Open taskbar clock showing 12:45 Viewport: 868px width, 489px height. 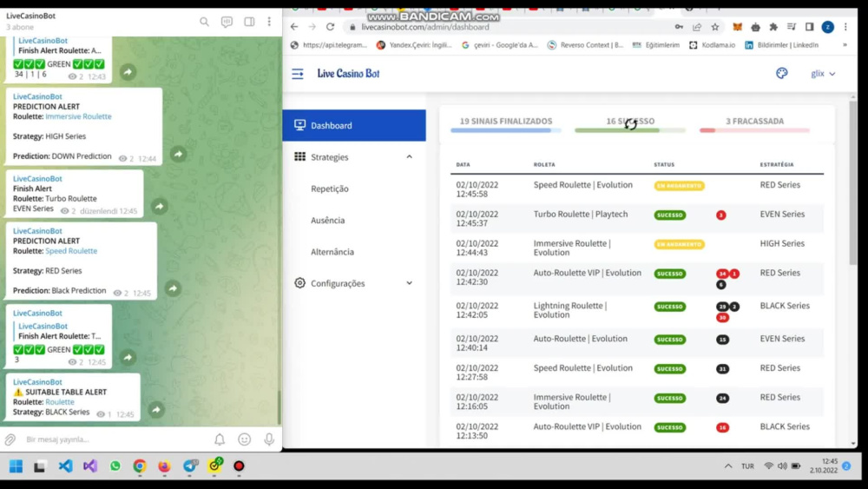coord(824,466)
